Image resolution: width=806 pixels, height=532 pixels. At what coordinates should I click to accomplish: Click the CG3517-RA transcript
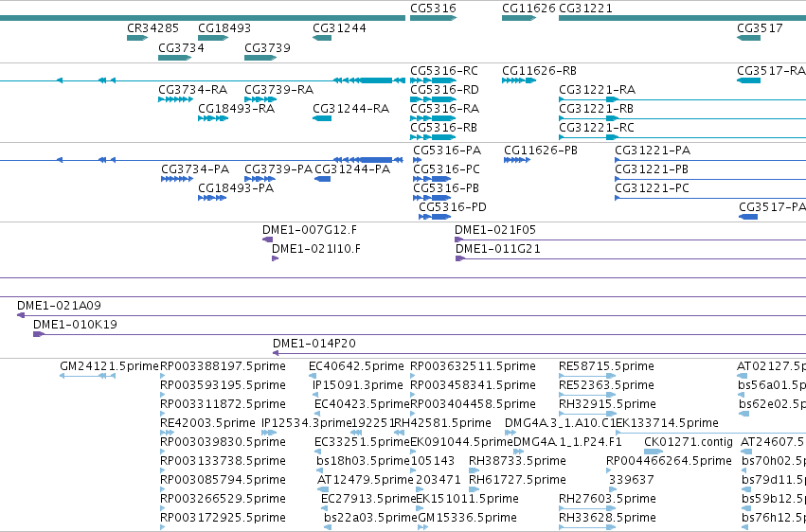(x=748, y=80)
